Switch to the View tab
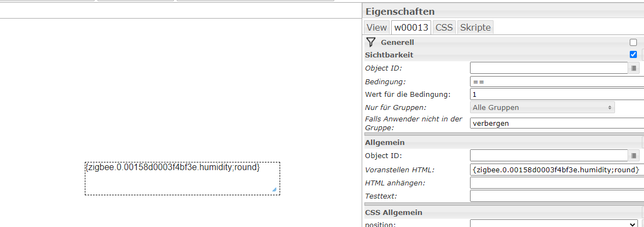The height and width of the screenshot is (227, 644). click(376, 27)
